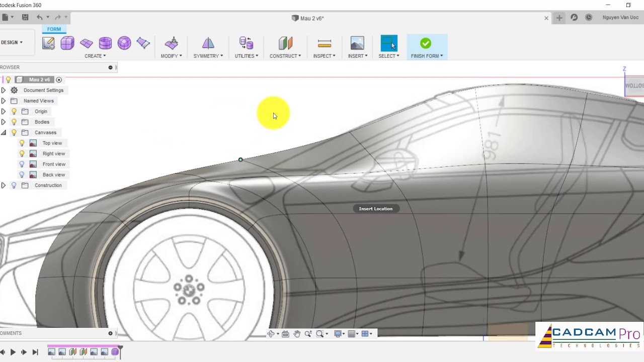The height and width of the screenshot is (362, 644).
Task: Expand the Document Settings node
Action: (4, 90)
